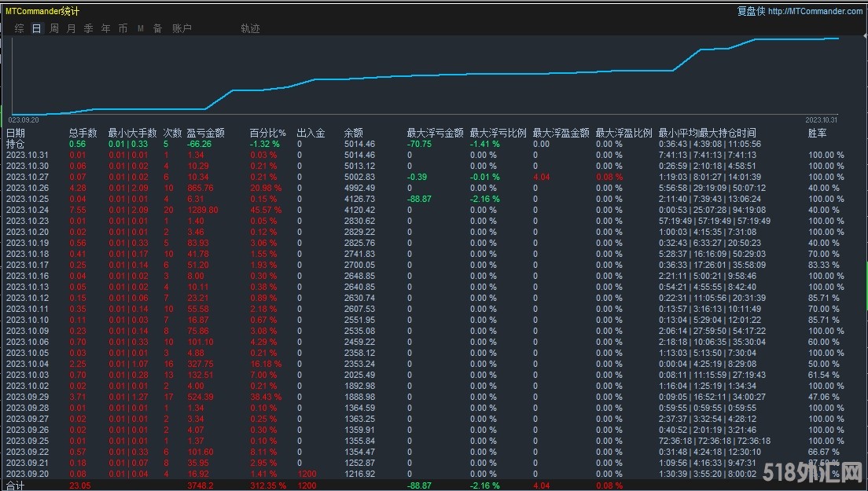Open the 币 currency tab

[x=123, y=28]
